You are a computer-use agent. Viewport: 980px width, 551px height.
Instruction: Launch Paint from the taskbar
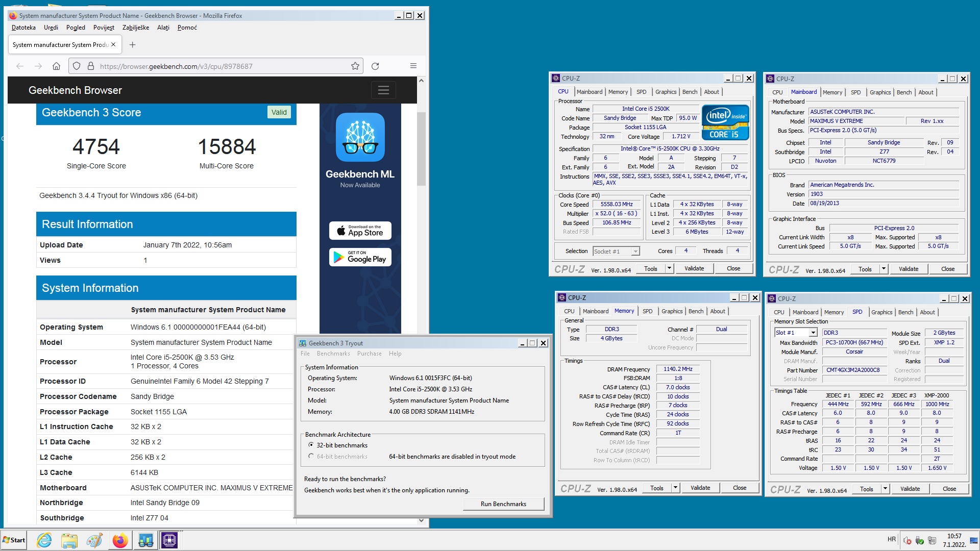(94, 540)
